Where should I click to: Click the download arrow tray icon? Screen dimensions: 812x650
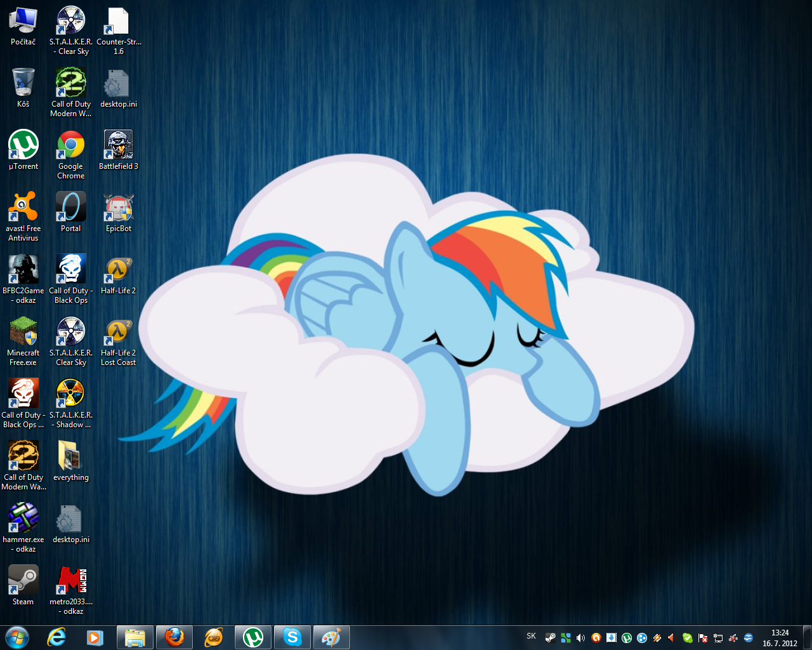[612, 638]
